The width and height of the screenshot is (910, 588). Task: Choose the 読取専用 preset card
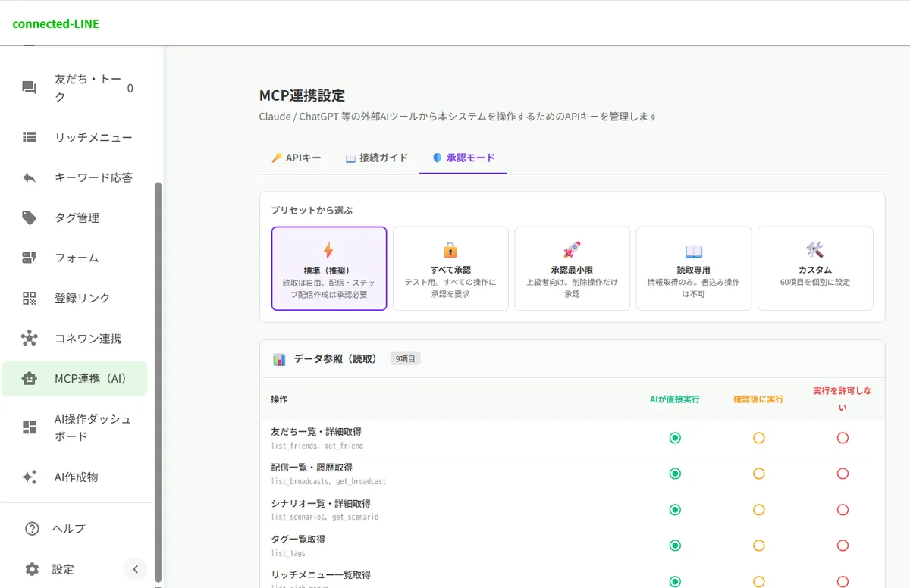pos(694,269)
